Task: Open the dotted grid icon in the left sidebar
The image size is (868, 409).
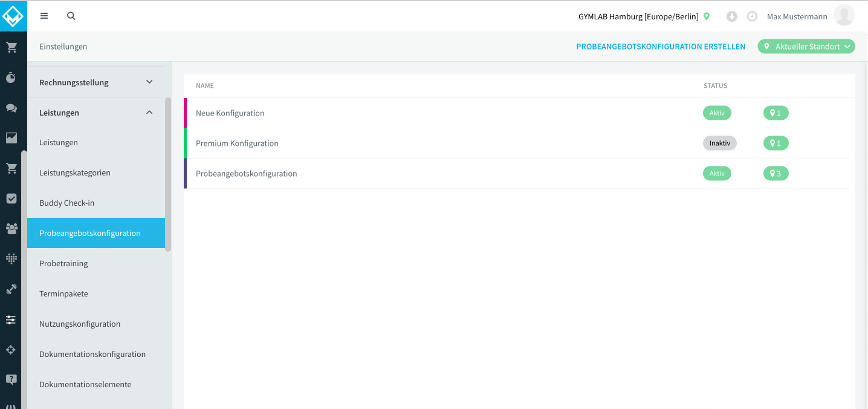Action: 11,259
